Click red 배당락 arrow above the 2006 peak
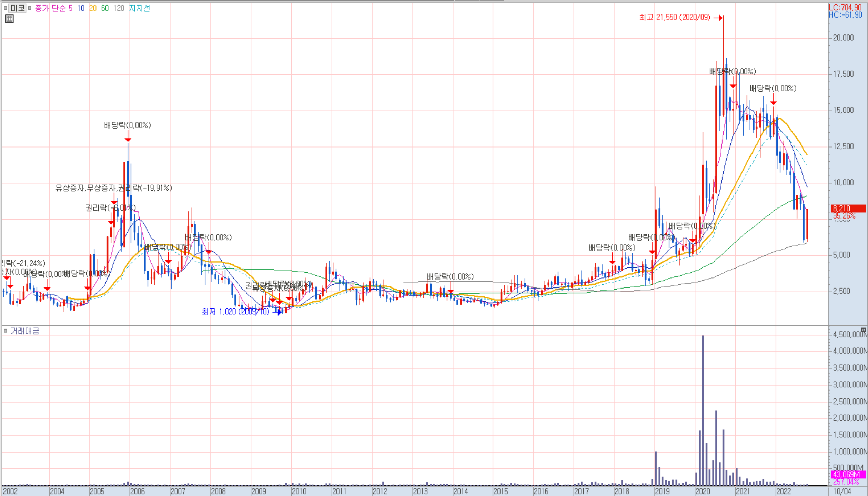868x496 pixels. click(x=128, y=139)
